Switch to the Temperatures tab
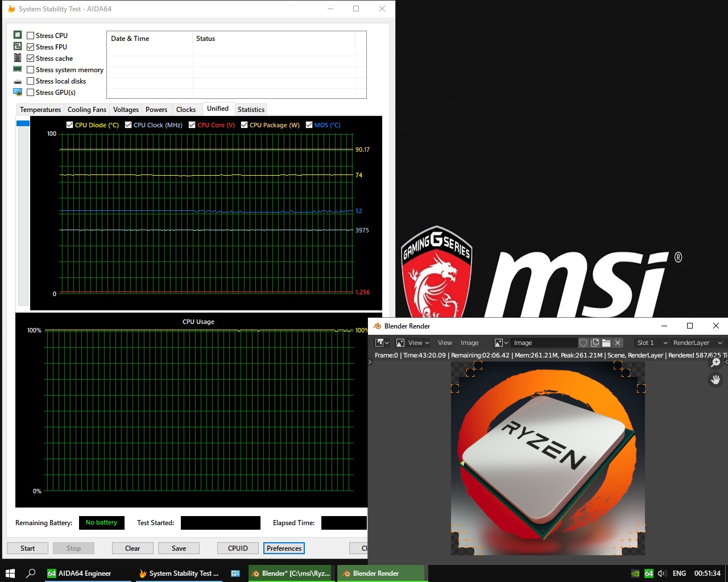728x582 pixels. (40, 110)
